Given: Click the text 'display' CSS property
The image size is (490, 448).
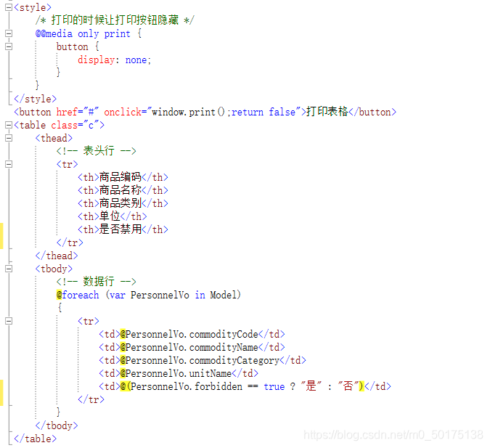Looking at the screenshot, I should [96, 60].
